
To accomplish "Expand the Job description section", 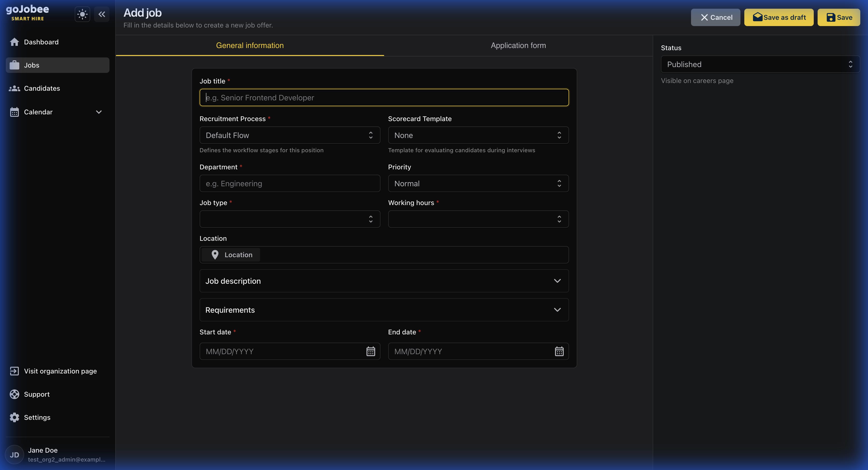I will coord(384,281).
